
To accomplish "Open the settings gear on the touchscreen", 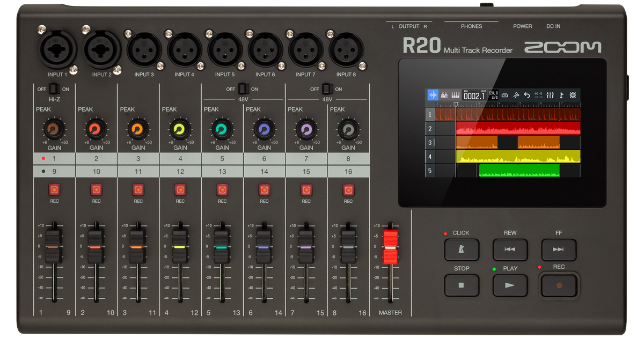I will [x=572, y=95].
